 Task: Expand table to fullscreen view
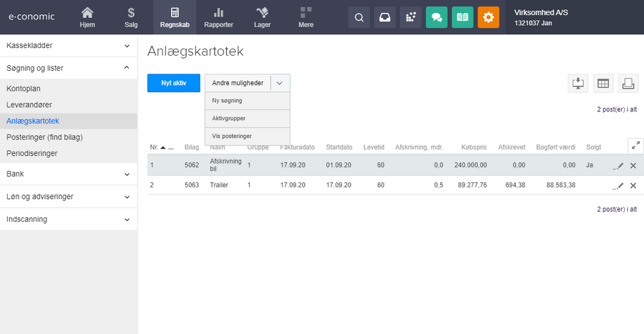(x=635, y=146)
